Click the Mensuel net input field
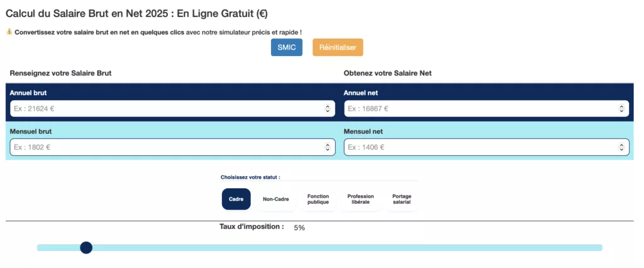The width and height of the screenshot is (644, 268). 486,147
